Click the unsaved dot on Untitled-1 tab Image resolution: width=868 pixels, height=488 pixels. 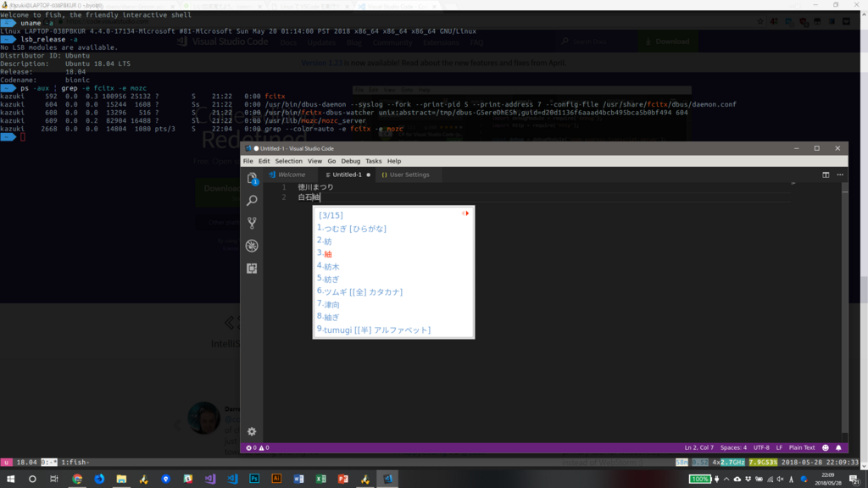click(368, 175)
